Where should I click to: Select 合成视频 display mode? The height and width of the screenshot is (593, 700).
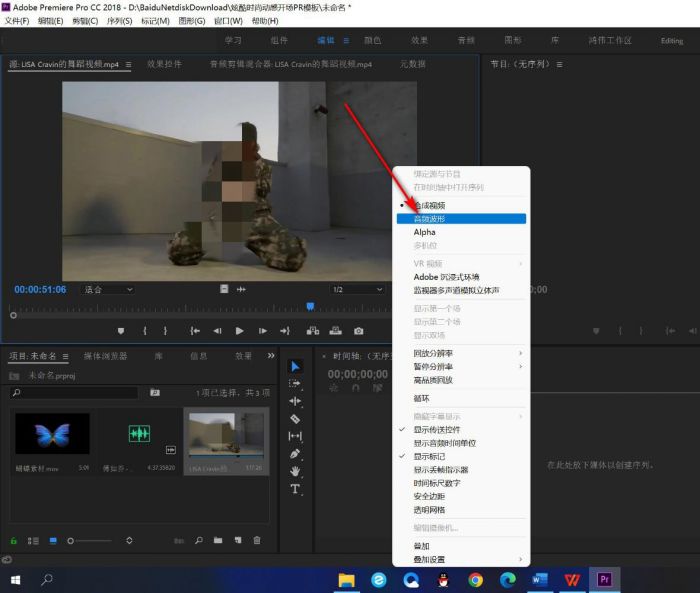pos(430,205)
